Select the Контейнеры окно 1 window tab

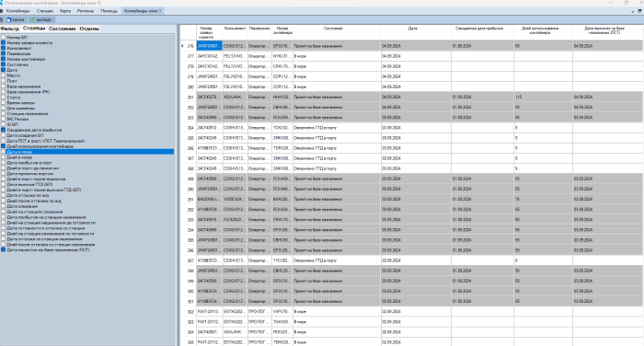pyautogui.click(x=143, y=11)
